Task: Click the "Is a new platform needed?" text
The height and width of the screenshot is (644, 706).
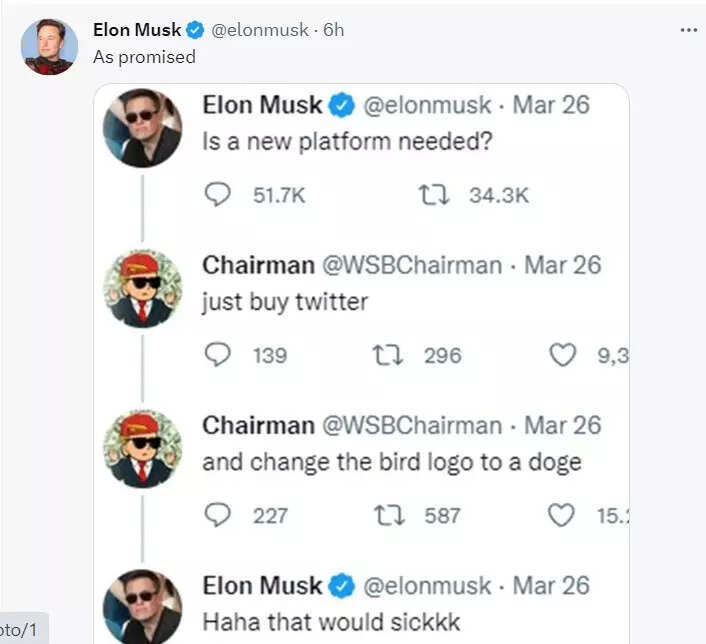Action: point(347,141)
